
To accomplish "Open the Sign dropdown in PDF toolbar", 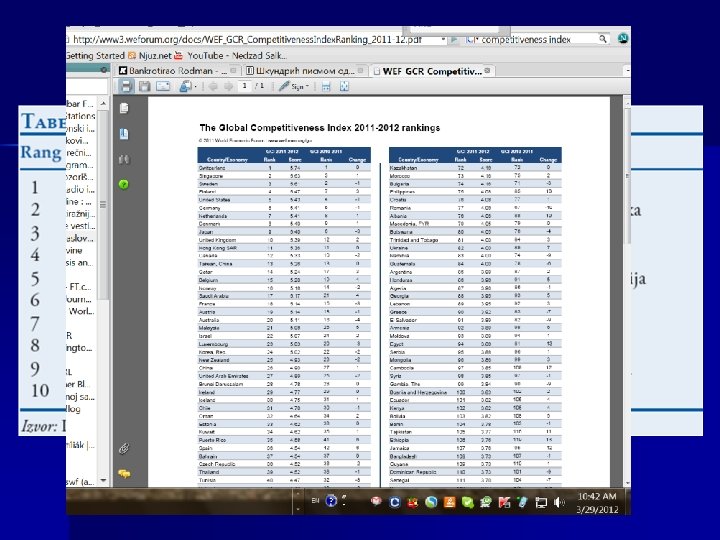I will tap(294, 86).
